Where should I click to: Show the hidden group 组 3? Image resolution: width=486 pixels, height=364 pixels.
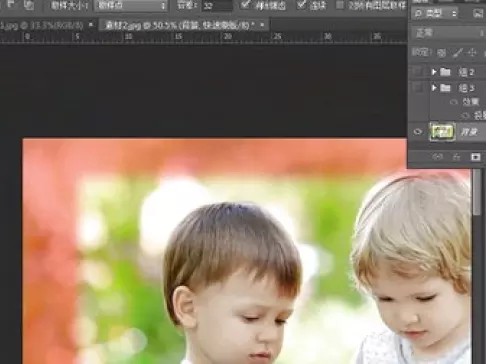(x=418, y=88)
